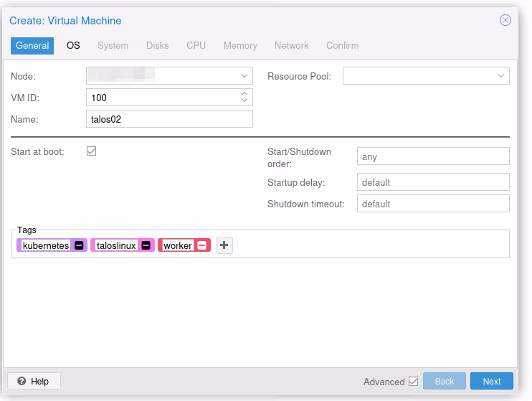The height and width of the screenshot is (401, 532).
Task: Click the purple kubernetes tag label
Action: tap(46, 245)
